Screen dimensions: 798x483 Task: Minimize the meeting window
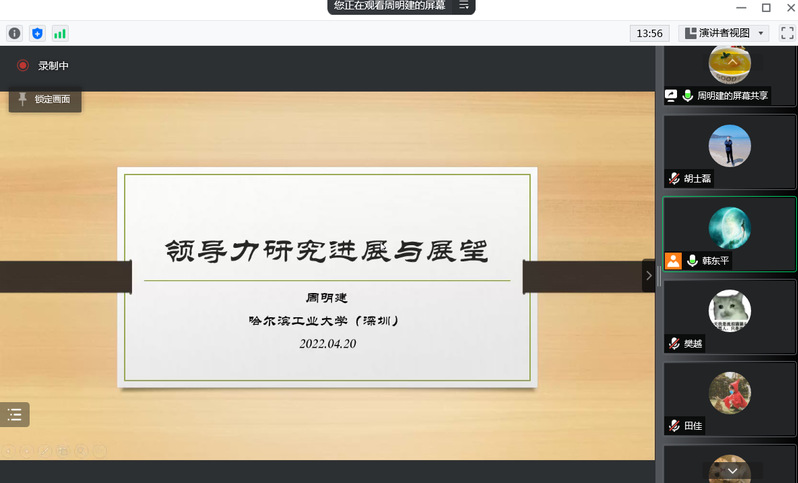[x=741, y=8]
